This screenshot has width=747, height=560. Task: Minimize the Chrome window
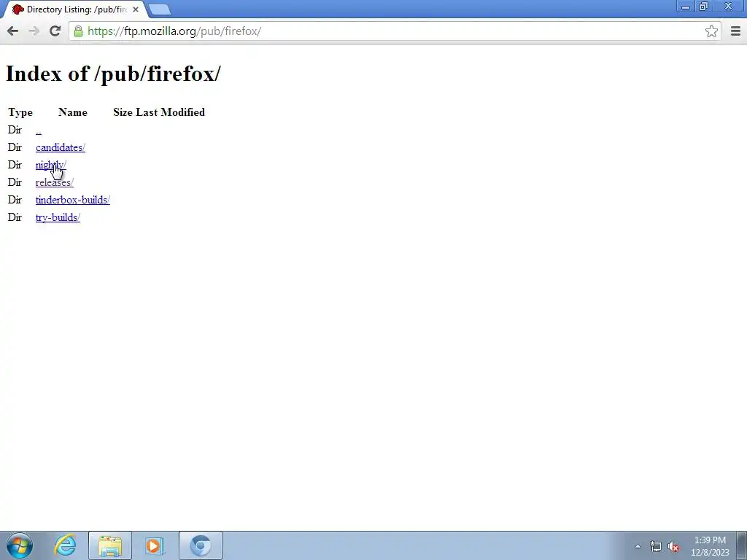point(686,7)
